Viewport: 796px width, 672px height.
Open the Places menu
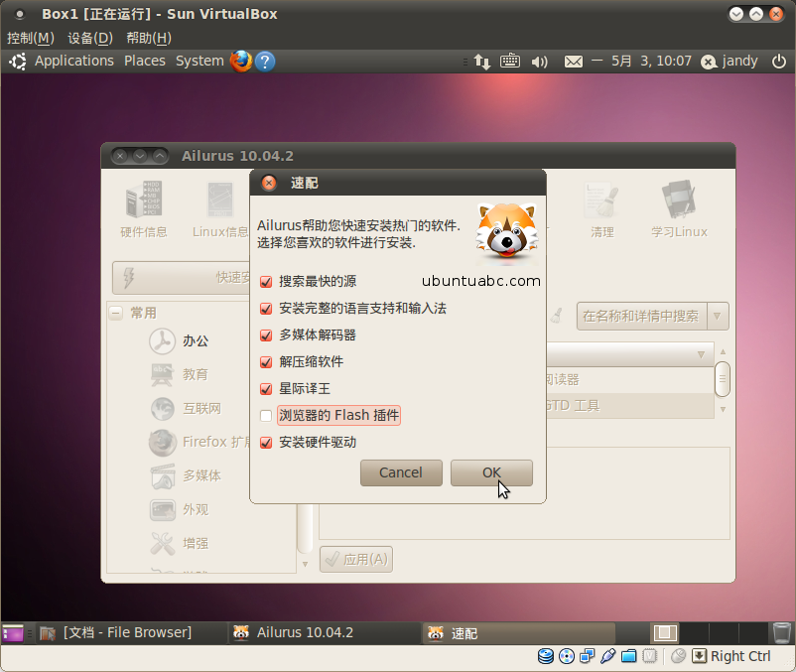pyautogui.click(x=145, y=61)
